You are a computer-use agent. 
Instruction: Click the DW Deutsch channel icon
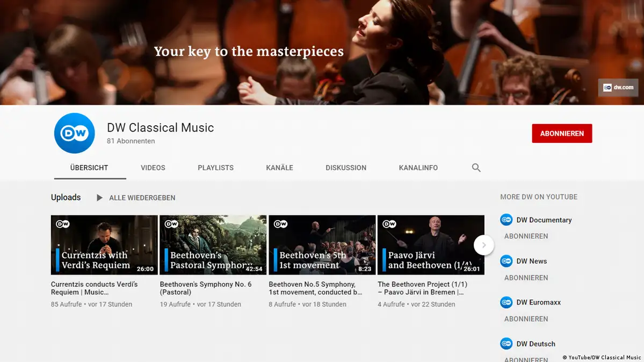[506, 344]
